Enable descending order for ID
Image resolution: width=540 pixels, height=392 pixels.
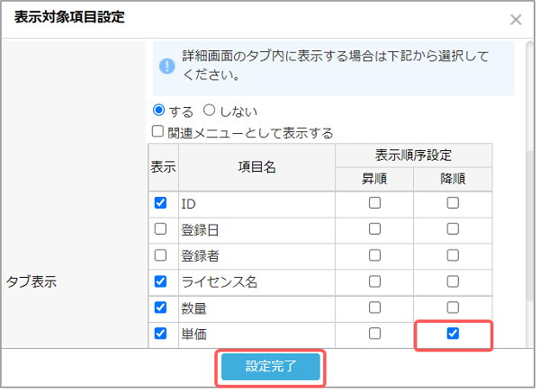pyautogui.click(x=453, y=202)
